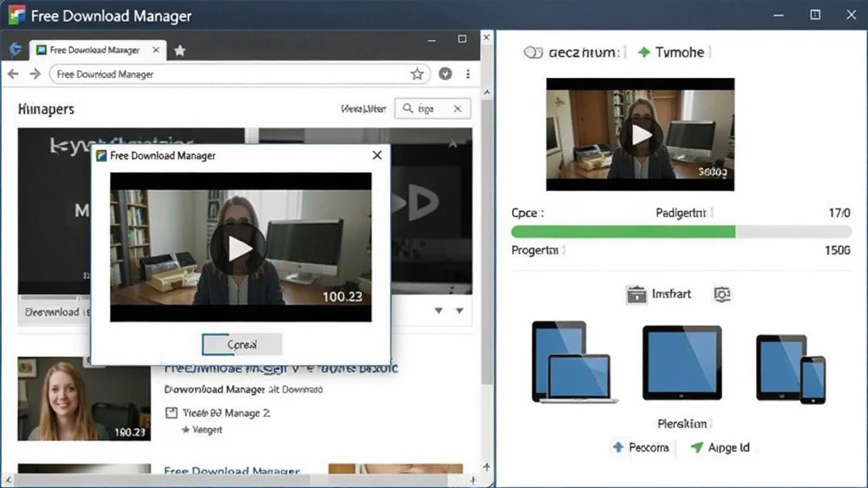Click the Aipge Id button with green arrow
The image size is (868, 488).
pyautogui.click(x=721, y=447)
